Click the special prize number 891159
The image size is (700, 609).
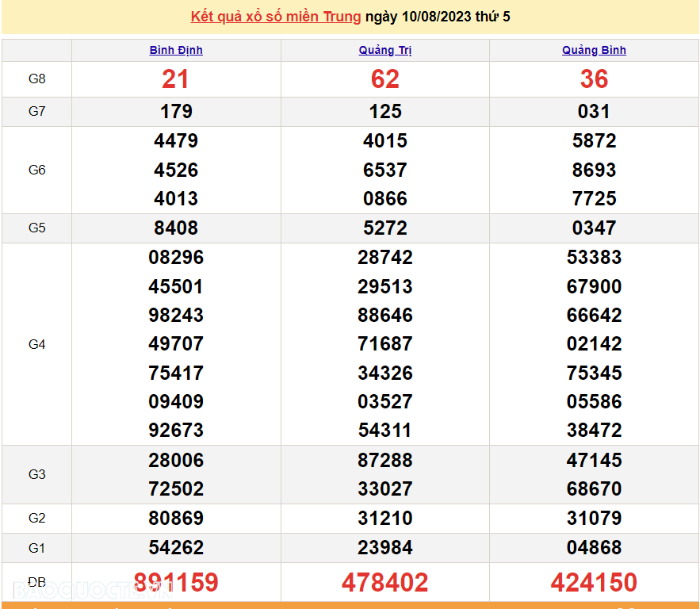[x=176, y=583]
